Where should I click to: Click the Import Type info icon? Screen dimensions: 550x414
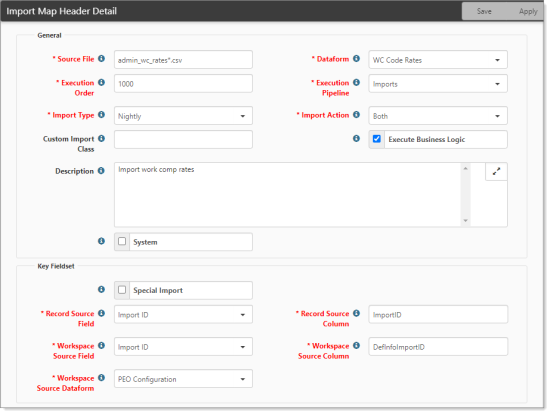(x=101, y=115)
